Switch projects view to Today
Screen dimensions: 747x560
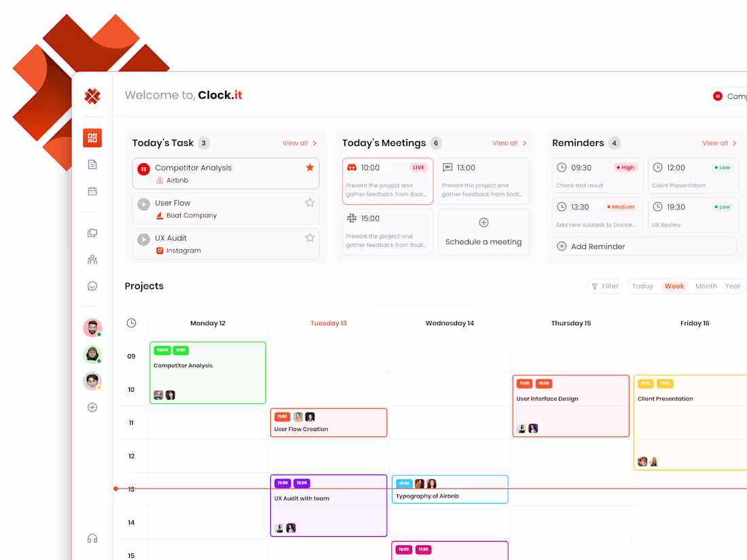click(642, 286)
